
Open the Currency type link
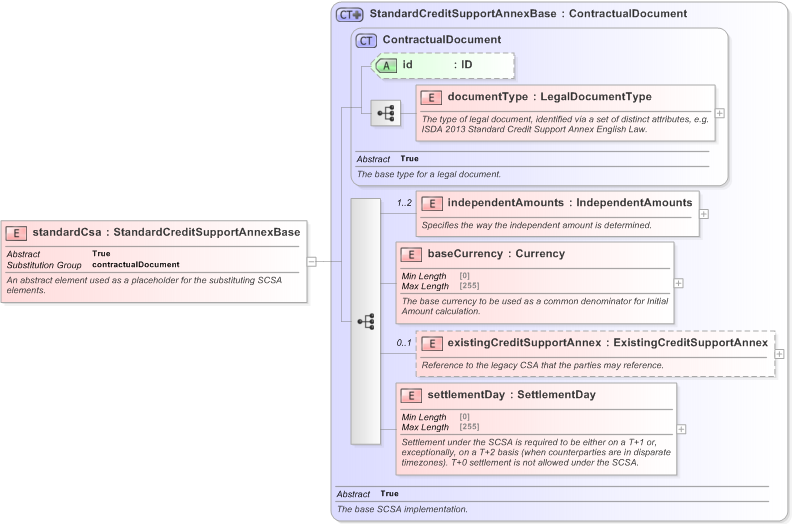pos(540,254)
